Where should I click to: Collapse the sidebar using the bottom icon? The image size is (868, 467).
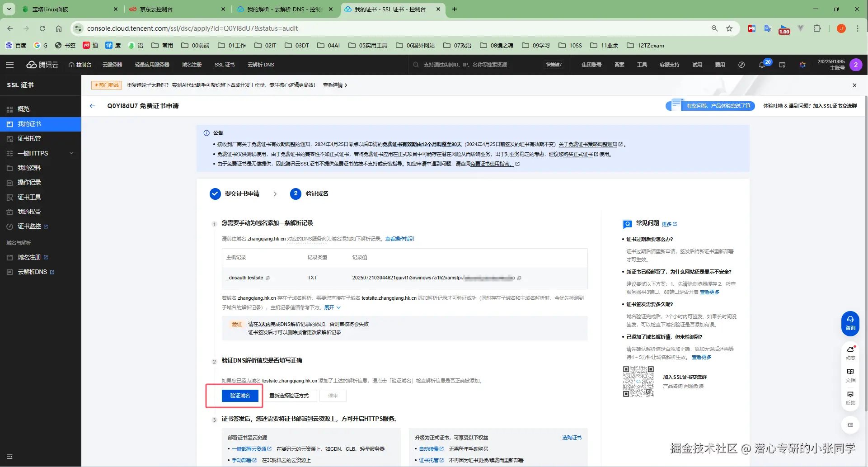coord(9,457)
